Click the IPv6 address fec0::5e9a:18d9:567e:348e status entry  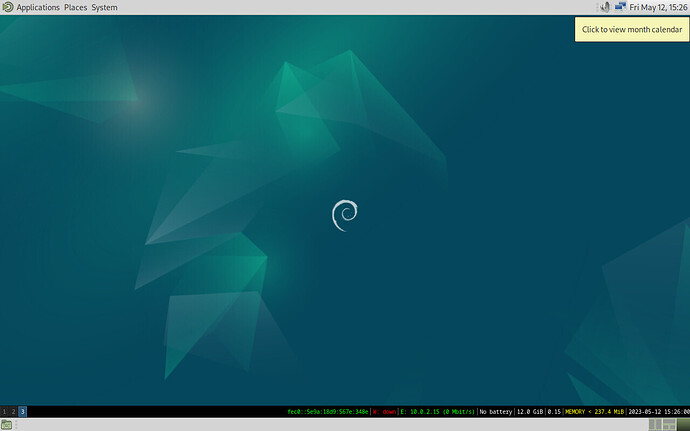click(328, 412)
